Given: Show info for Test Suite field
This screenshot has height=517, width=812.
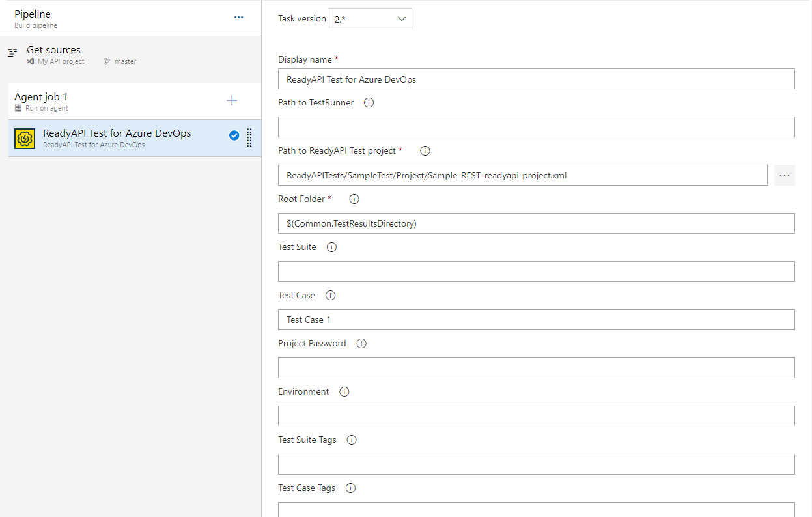Looking at the screenshot, I should (x=331, y=247).
